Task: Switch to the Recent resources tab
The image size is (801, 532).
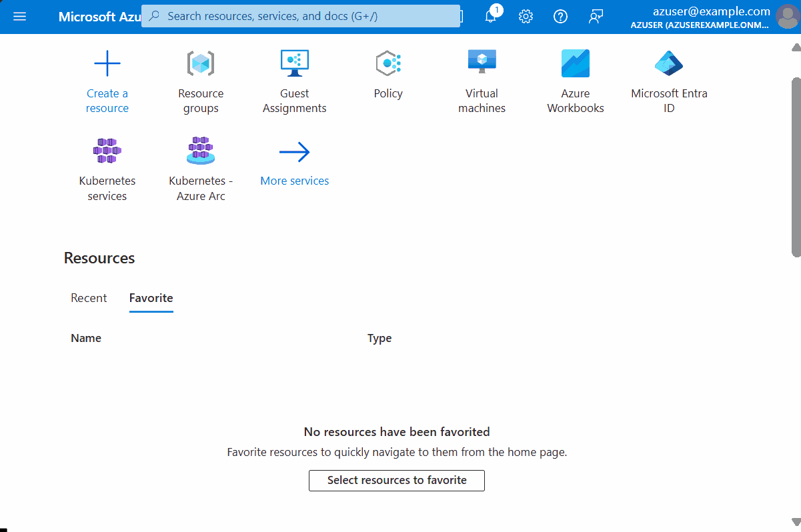Action: point(88,298)
